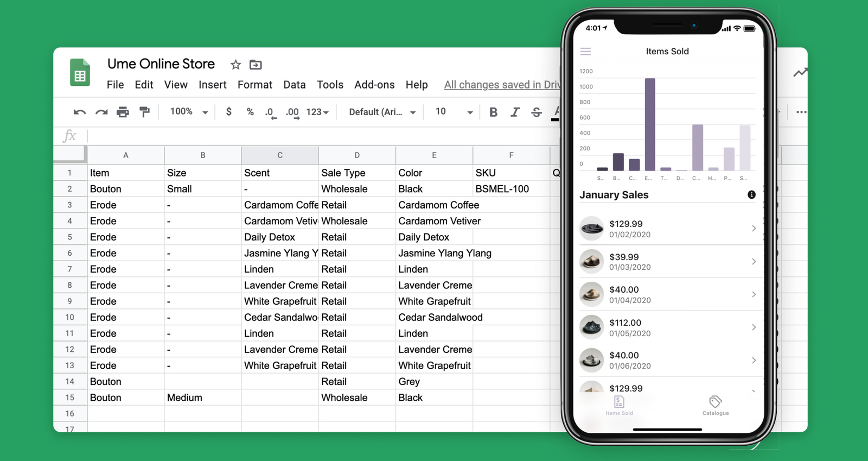
Task: Open the Default (Ari... font dropdown
Action: [382, 112]
